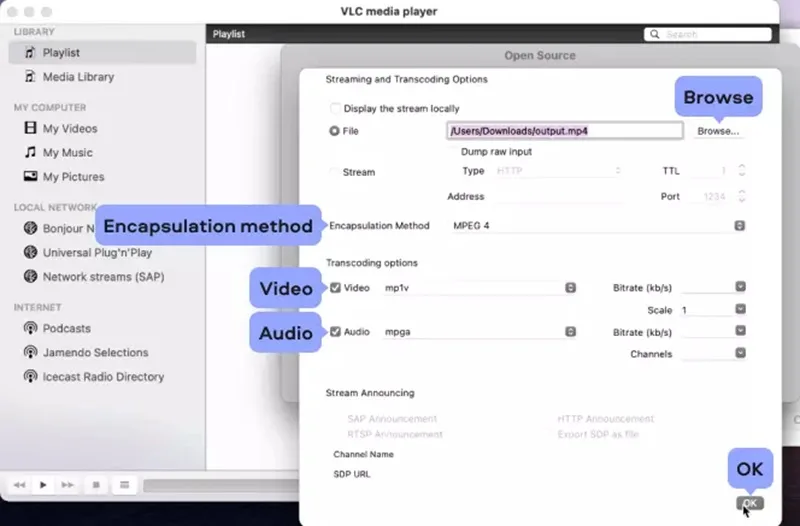Enable Display the stream locally
This screenshot has width=800, height=526.
click(x=335, y=108)
